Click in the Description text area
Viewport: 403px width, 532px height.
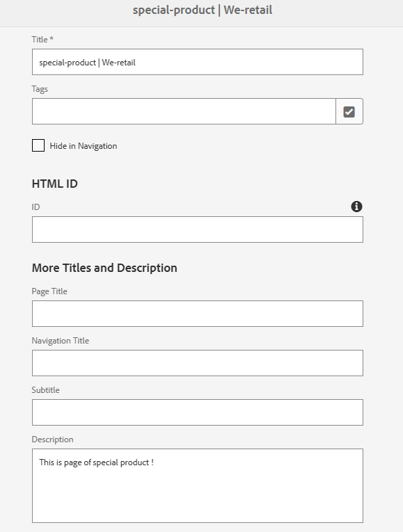click(198, 486)
